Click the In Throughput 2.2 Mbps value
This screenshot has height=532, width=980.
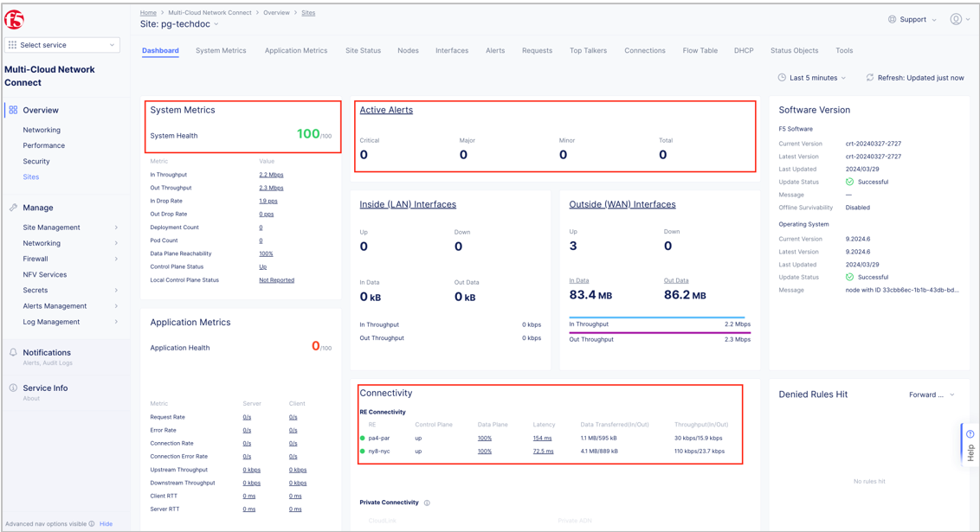(x=271, y=175)
